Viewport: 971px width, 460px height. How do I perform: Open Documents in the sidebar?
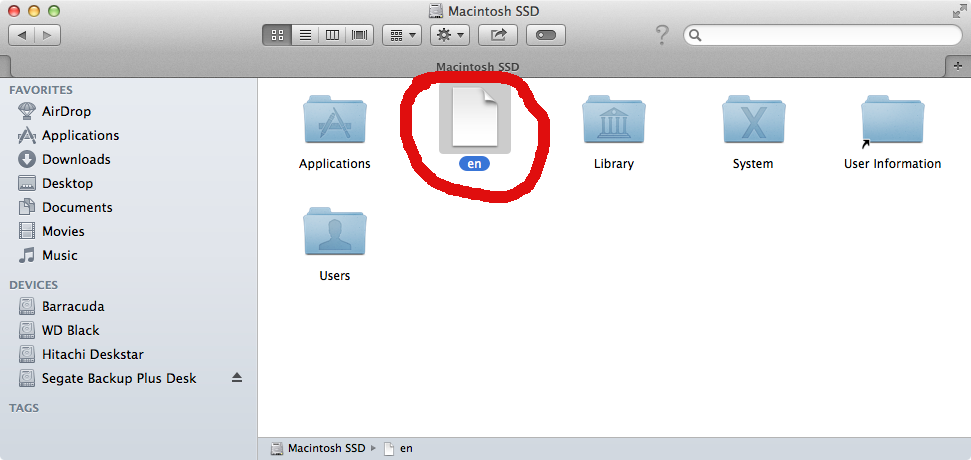(77, 208)
